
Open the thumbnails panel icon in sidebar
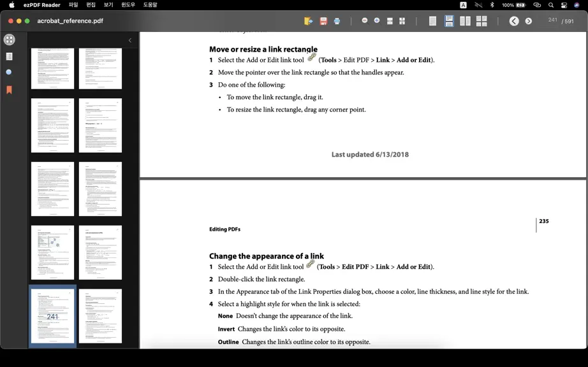tap(10, 40)
